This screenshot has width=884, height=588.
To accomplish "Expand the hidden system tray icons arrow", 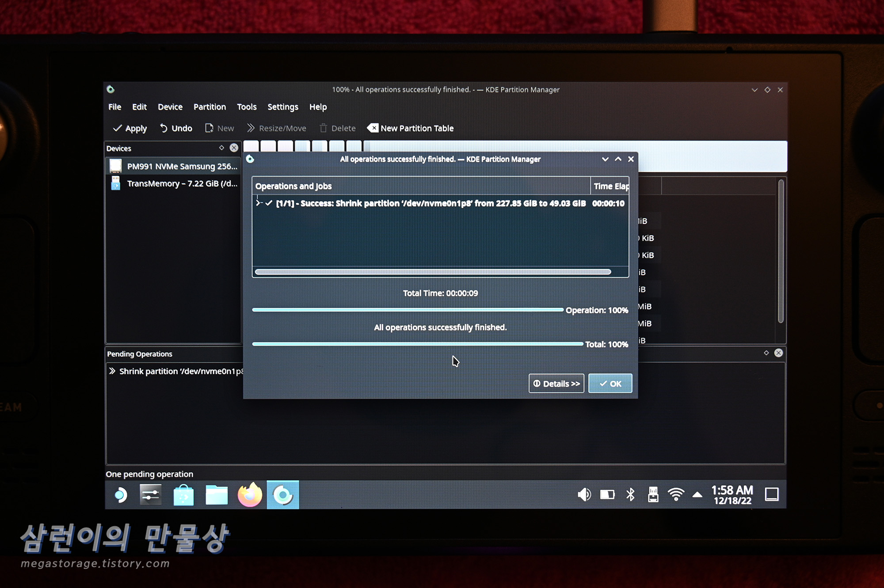I will [x=697, y=494].
